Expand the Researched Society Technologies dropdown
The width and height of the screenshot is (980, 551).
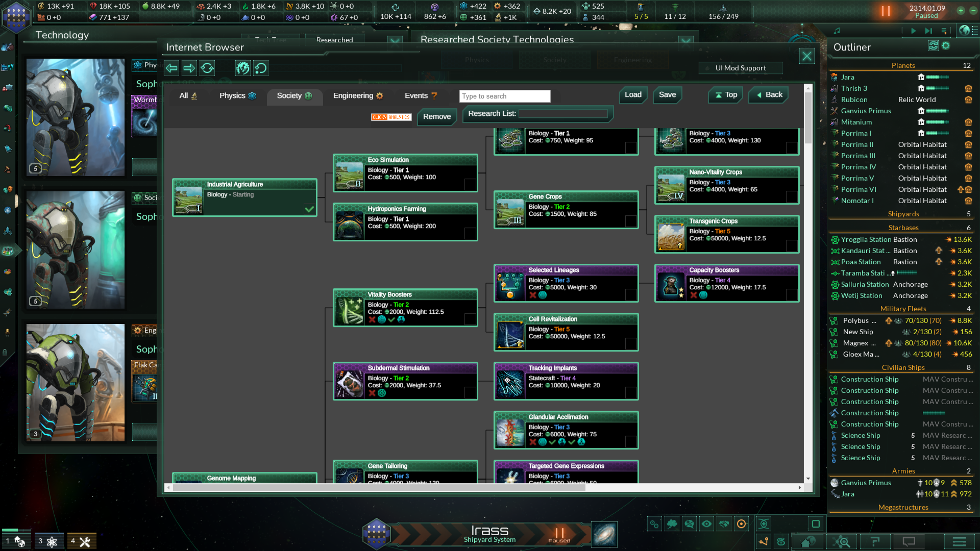pyautogui.click(x=686, y=42)
